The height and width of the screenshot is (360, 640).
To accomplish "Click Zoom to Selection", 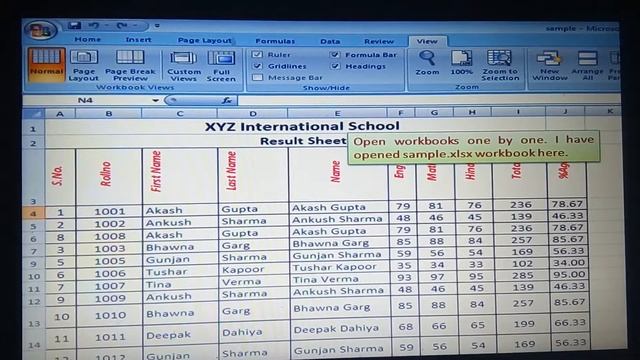I will [500, 65].
